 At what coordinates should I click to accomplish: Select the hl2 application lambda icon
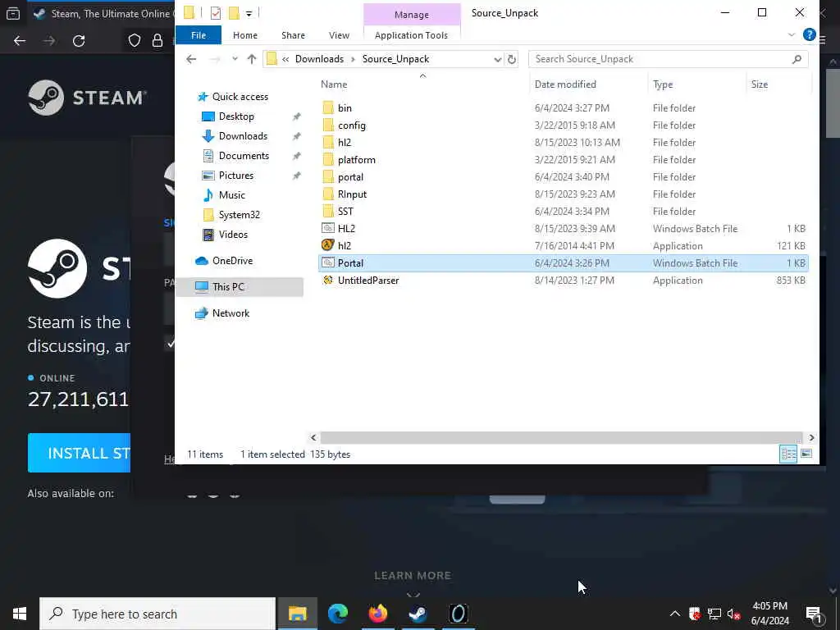point(328,245)
